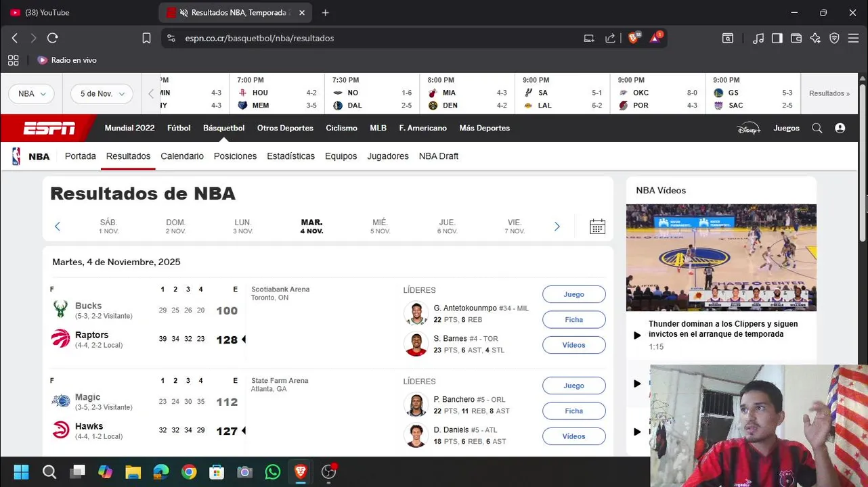Open Brave Rewards triangle icon
868x487 pixels.
pyautogui.click(x=655, y=38)
